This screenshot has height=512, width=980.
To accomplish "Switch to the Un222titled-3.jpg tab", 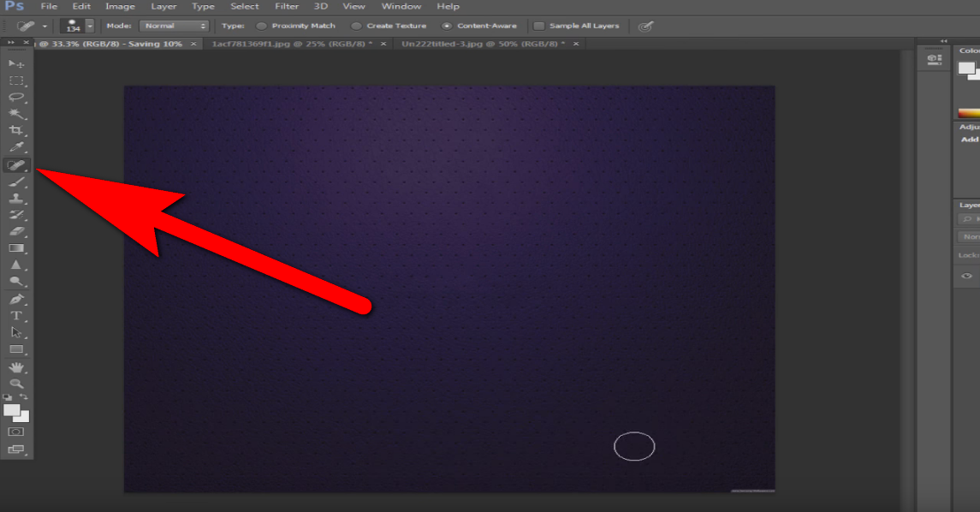I will coord(482,43).
